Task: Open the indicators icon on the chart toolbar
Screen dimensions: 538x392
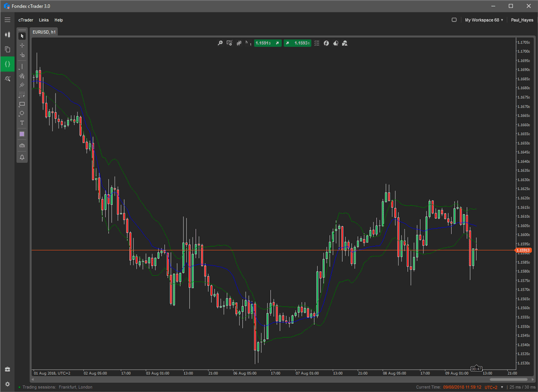Action: (238, 43)
